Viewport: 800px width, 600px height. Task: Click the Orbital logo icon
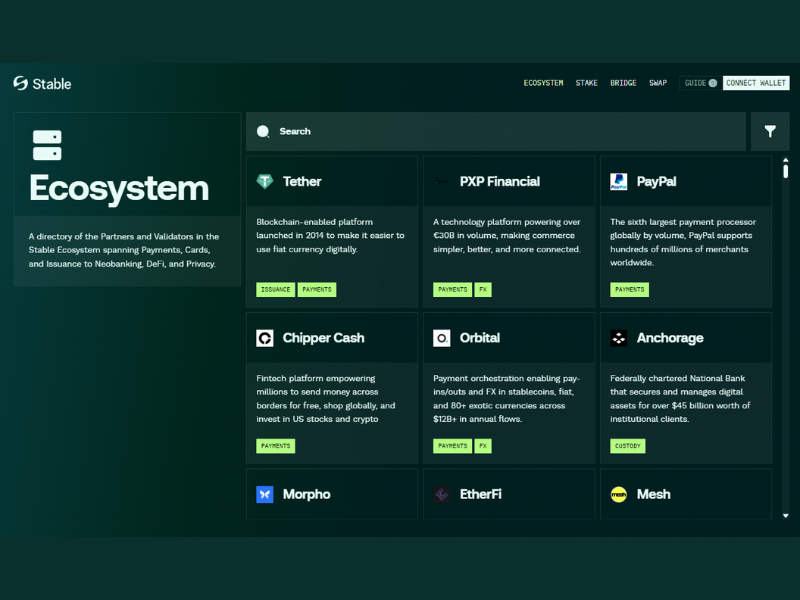tap(442, 338)
